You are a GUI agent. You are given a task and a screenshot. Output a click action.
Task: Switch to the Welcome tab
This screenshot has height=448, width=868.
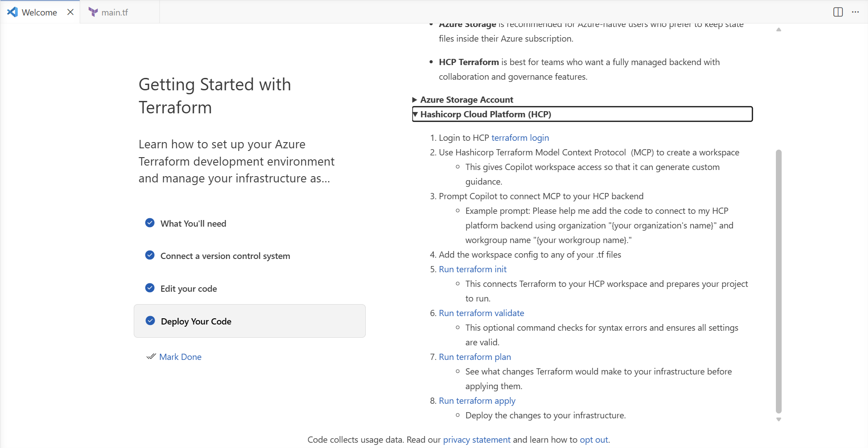tap(39, 12)
